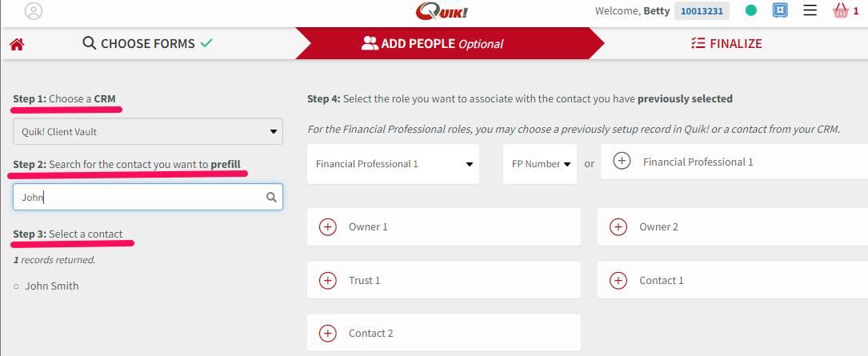This screenshot has height=356, width=868.
Task: Click the contact search input field
Action: [x=148, y=197]
